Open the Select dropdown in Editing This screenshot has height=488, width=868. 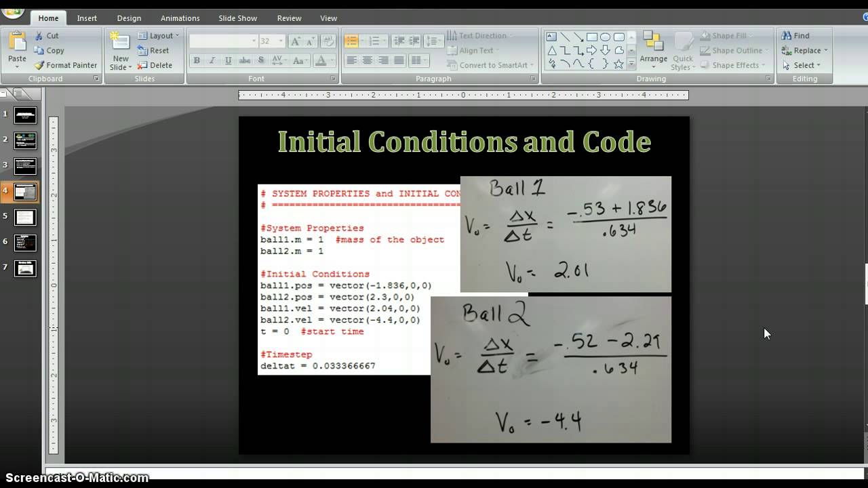[802, 65]
